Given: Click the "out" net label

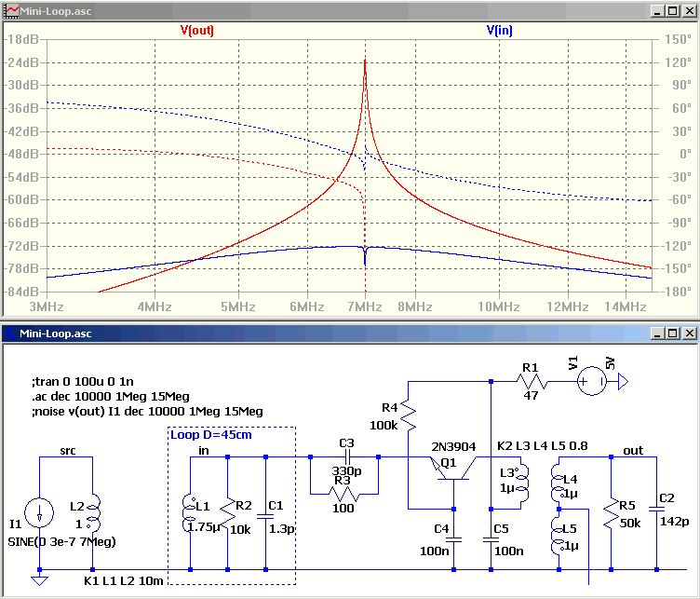Looking at the screenshot, I should click(633, 450).
